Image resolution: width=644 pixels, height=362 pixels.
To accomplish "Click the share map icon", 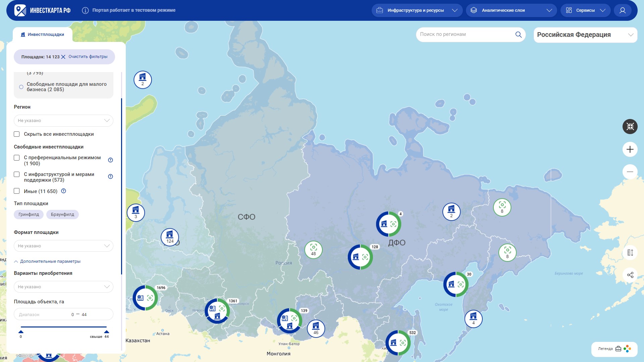I will click(x=630, y=275).
